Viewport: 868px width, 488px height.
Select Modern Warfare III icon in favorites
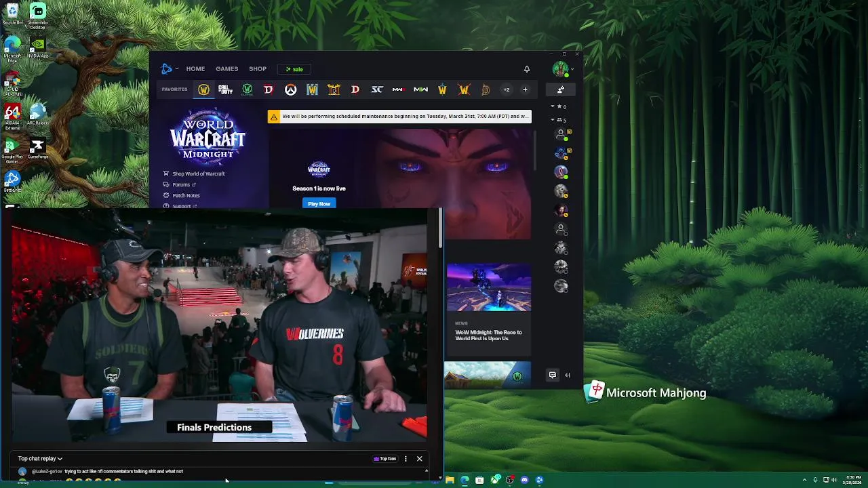pyautogui.click(x=399, y=89)
